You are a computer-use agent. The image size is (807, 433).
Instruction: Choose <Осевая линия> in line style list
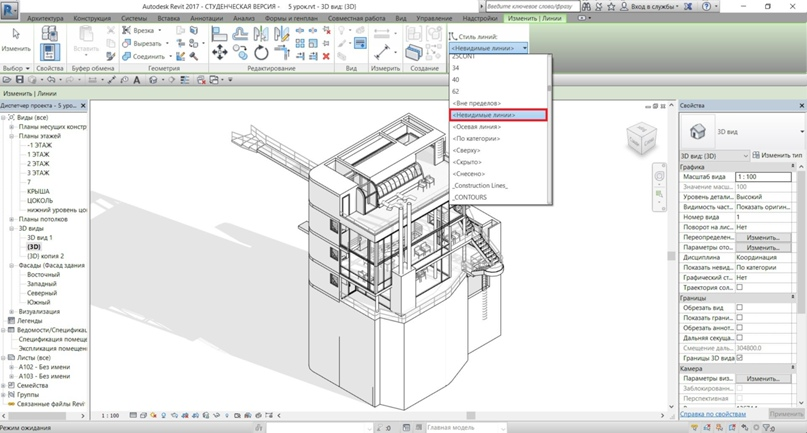pyautogui.click(x=498, y=127)
